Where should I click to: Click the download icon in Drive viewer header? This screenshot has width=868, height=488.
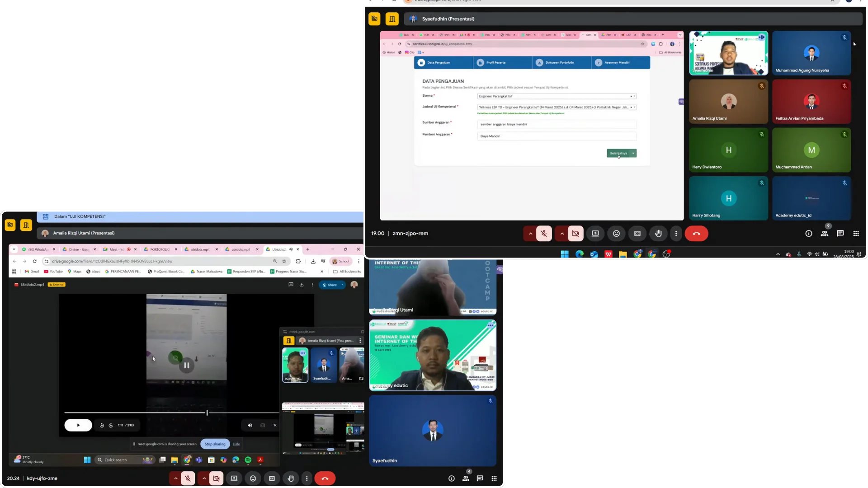pos(302,285)
